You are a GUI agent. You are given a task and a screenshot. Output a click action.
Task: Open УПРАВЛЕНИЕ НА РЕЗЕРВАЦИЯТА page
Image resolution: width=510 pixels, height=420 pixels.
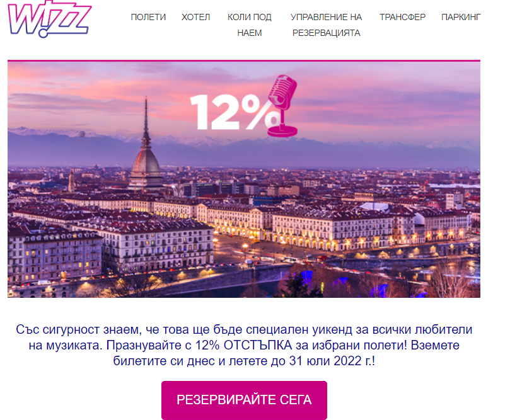[326, 25]
